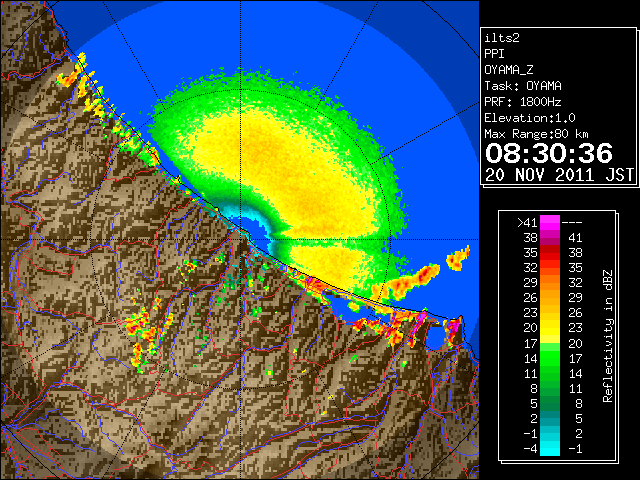
Task: Pick the turquoise -1 to 2 dBZ swatch
Action: [x=550, y=434]
